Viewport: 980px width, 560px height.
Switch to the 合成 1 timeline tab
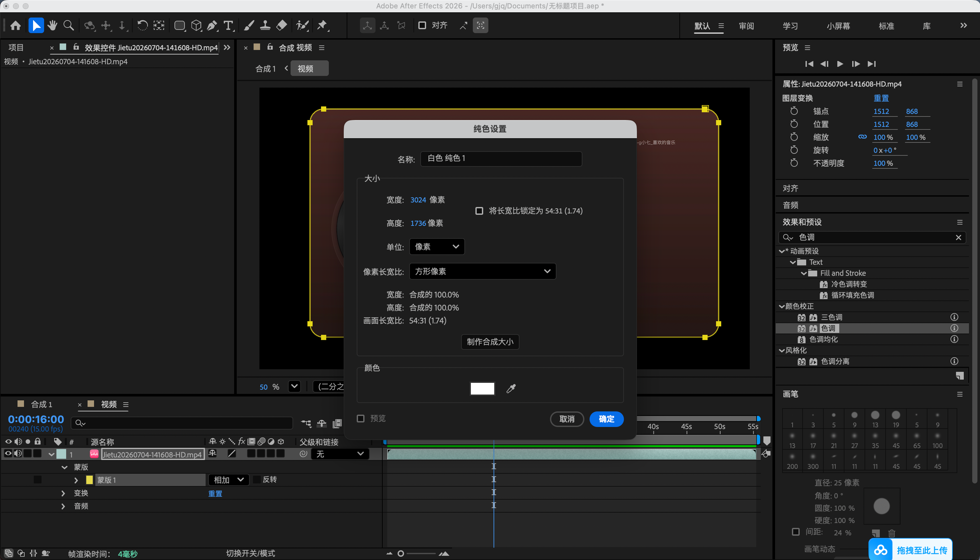coord(42,404)
